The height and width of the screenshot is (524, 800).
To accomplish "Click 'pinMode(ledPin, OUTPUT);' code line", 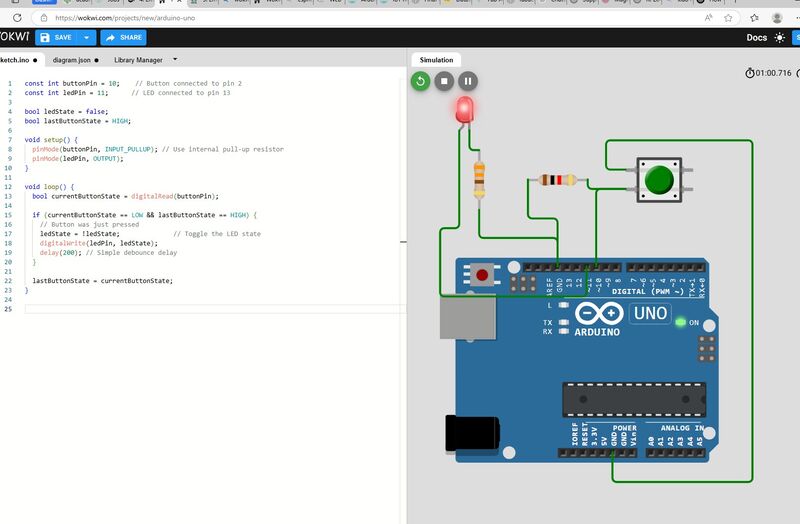I will click(x=78, y=159).
